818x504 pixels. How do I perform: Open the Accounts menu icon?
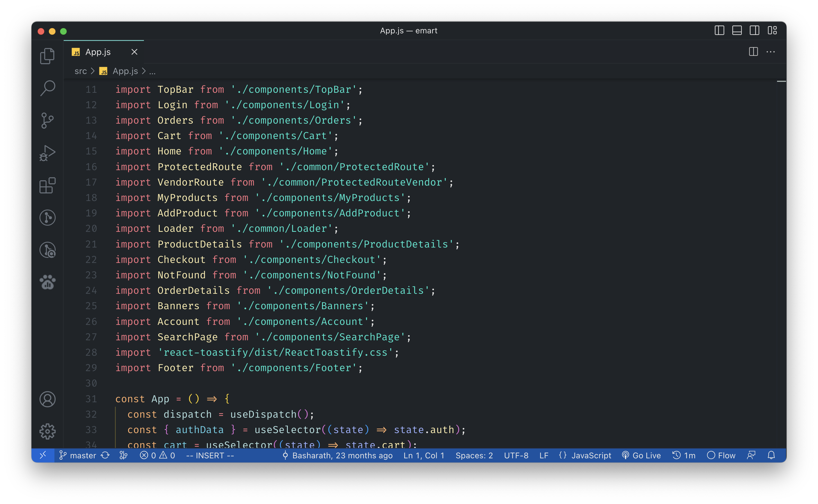(47, 399)
